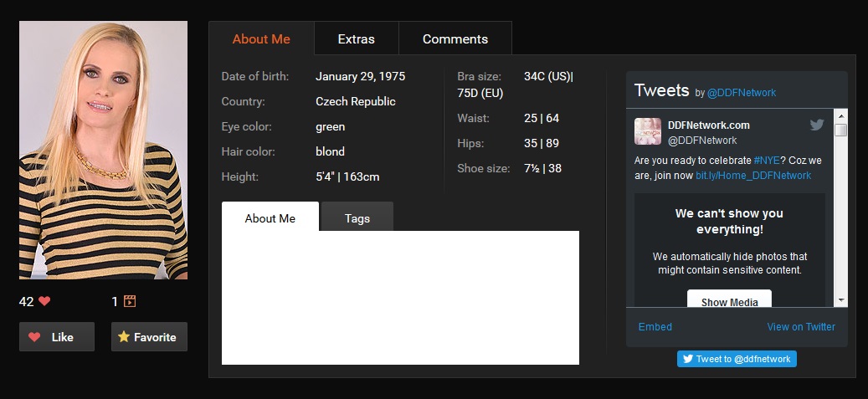Show the Tags sub-tab
Image resolution: width=868 pixels, height=399 pixels.
tap(357, 218)
